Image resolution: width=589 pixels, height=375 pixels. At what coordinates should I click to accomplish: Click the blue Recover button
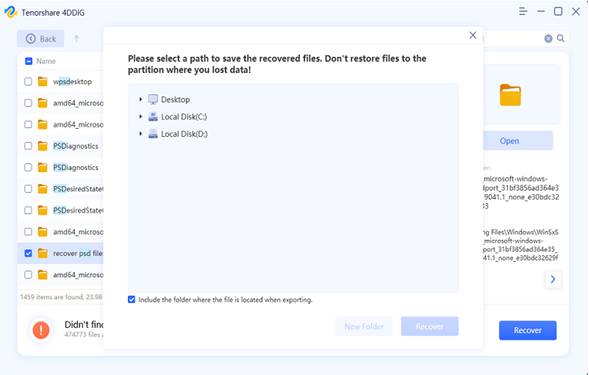click(527, 330)
